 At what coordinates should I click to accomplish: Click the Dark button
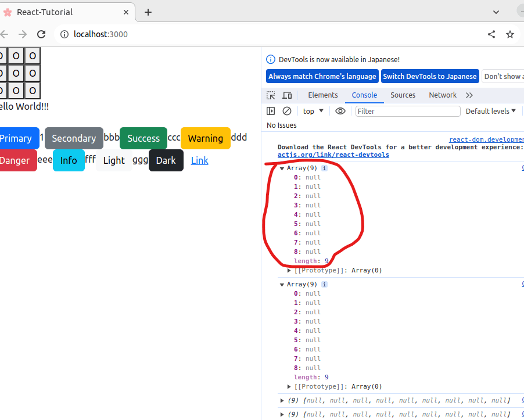[166, 160]
